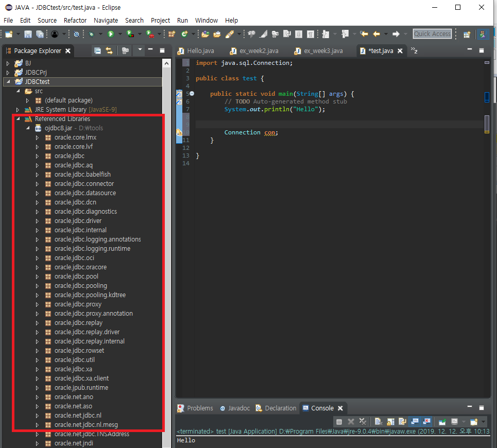Click the External Tools run icon
This screenshot has width=497, height=448.
(x=150, y=34)
